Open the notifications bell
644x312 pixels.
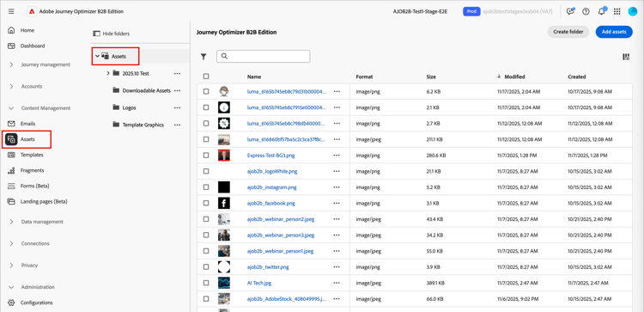tap(601, 11)
